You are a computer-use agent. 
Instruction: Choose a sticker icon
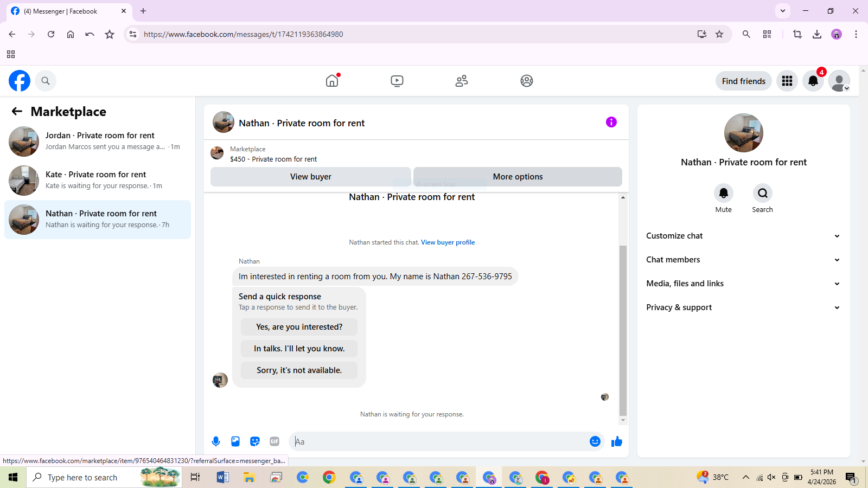click(x=255, y=441)
